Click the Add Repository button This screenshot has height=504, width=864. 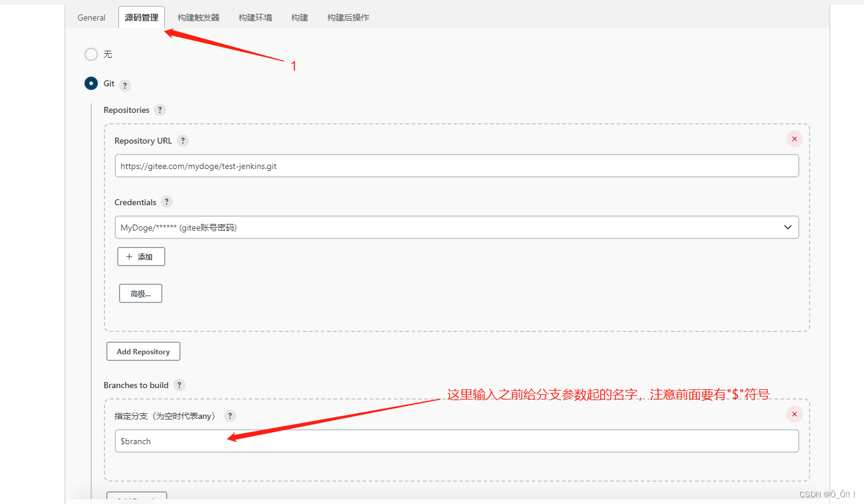143,351
